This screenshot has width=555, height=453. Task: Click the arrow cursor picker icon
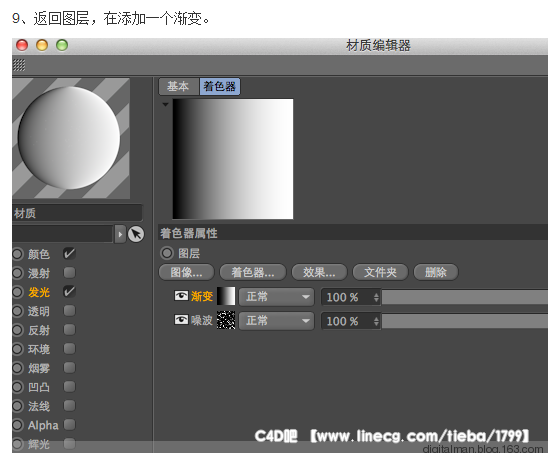(x=136, y=234)
